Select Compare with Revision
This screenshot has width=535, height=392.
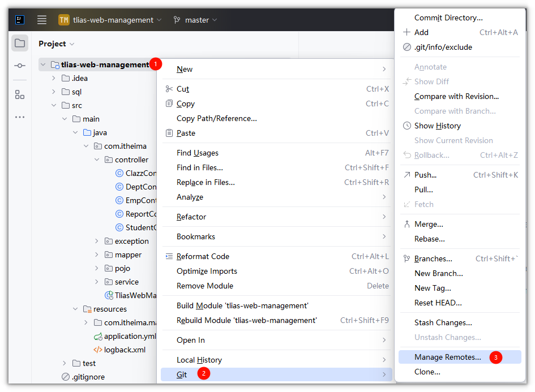pos(460,97)
